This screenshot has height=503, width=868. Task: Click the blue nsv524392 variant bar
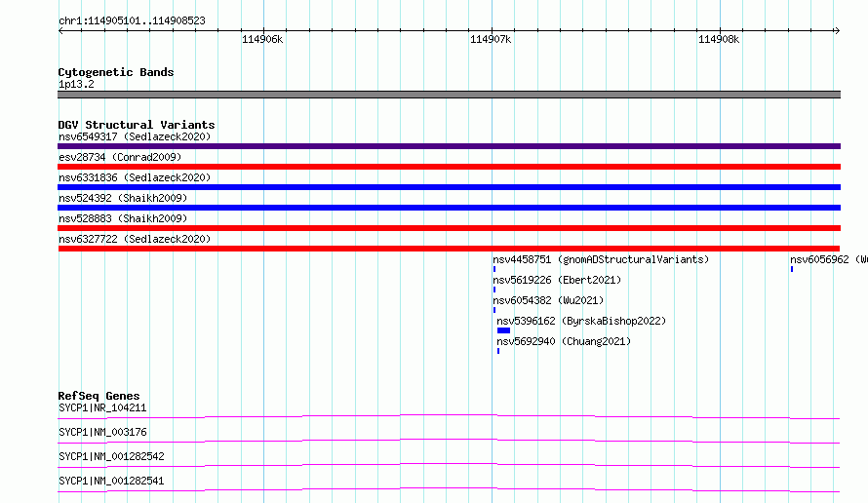tap(449, 208)
